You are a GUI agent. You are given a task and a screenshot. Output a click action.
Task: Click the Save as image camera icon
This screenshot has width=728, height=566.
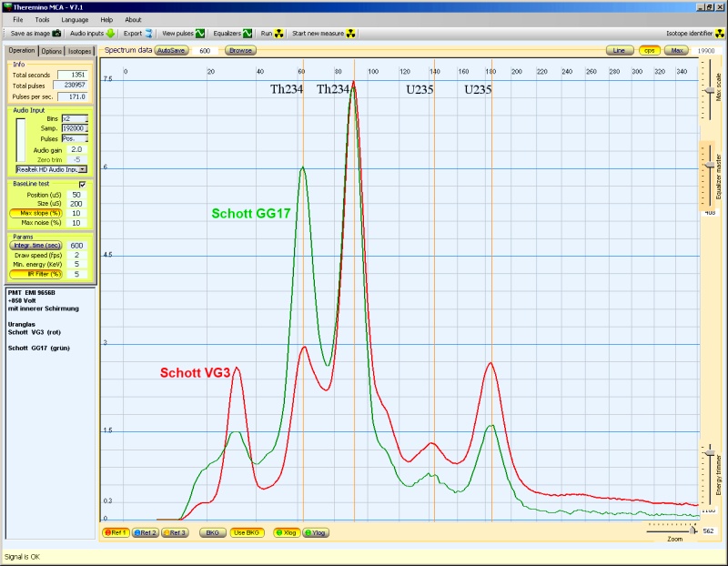pos(56,33)
